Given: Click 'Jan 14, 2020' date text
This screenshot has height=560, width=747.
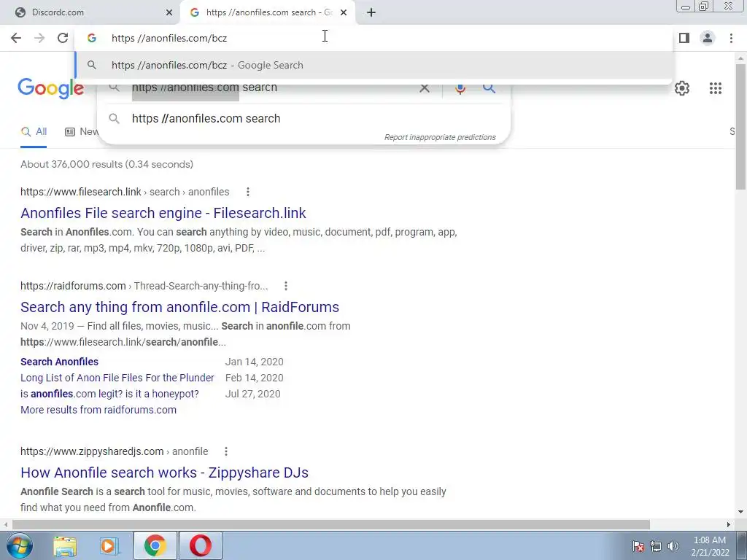Looking at the screenshot, I should (255, 362).
